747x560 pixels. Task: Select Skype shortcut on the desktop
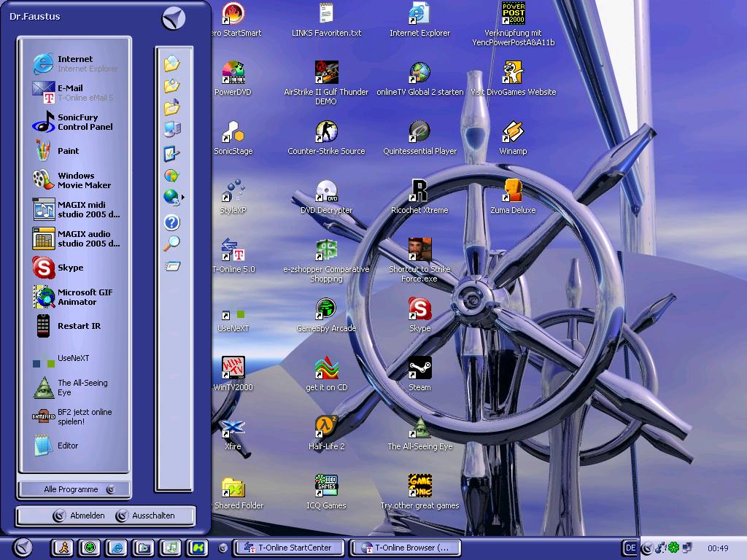click(x=419, y=315)
